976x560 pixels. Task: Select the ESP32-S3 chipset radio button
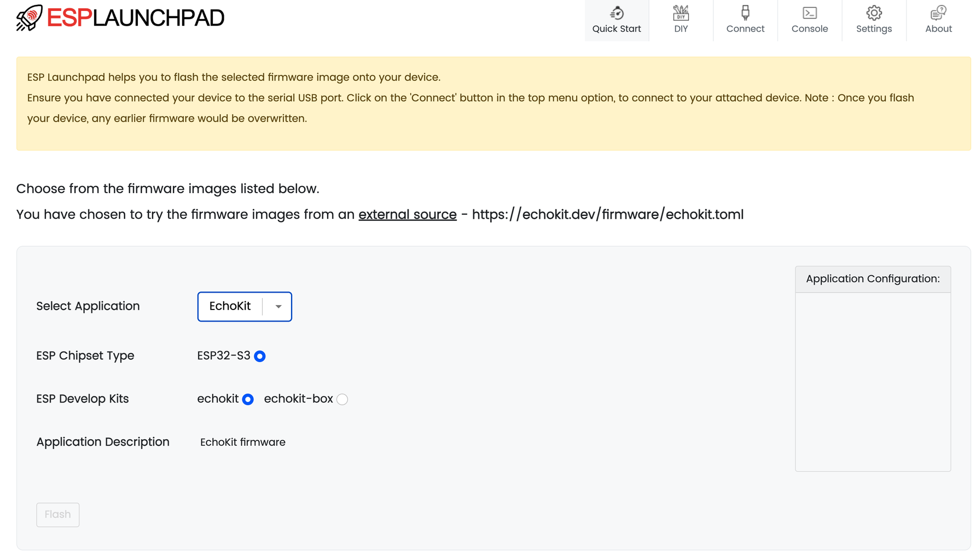[259, 356]
